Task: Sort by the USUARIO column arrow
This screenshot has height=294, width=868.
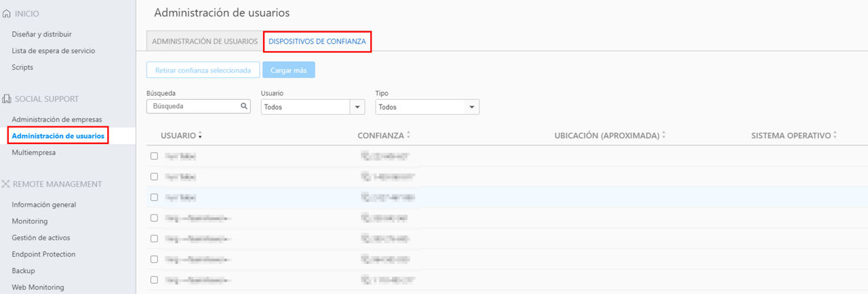Action: click(x=200, y=136)
